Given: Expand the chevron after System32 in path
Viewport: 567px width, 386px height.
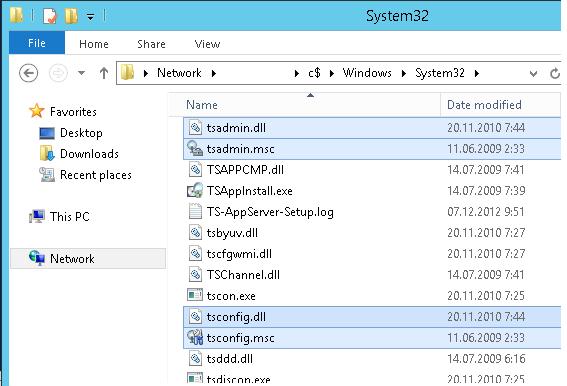Looking at the screenshot, I should tap(477, 73).
